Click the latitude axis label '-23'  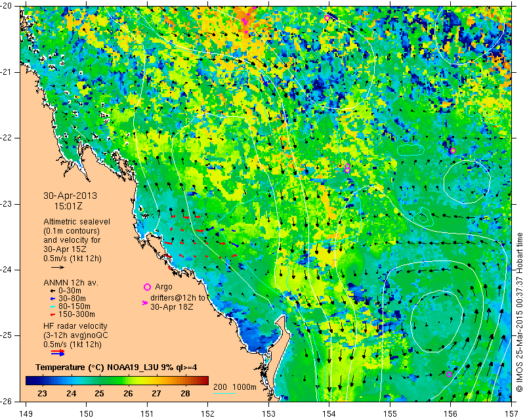coord(7,204)
